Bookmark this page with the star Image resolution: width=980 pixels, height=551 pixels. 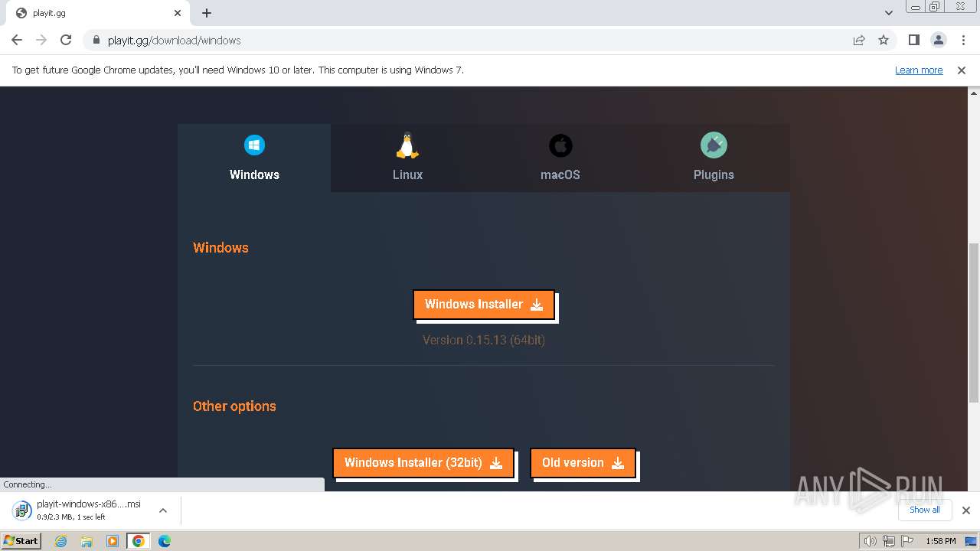pos(884,40)
